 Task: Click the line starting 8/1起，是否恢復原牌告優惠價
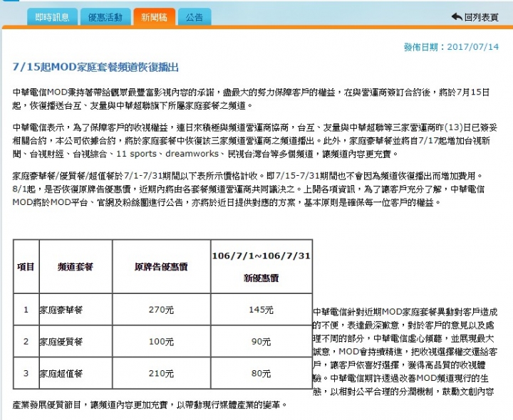coord(249,189)
